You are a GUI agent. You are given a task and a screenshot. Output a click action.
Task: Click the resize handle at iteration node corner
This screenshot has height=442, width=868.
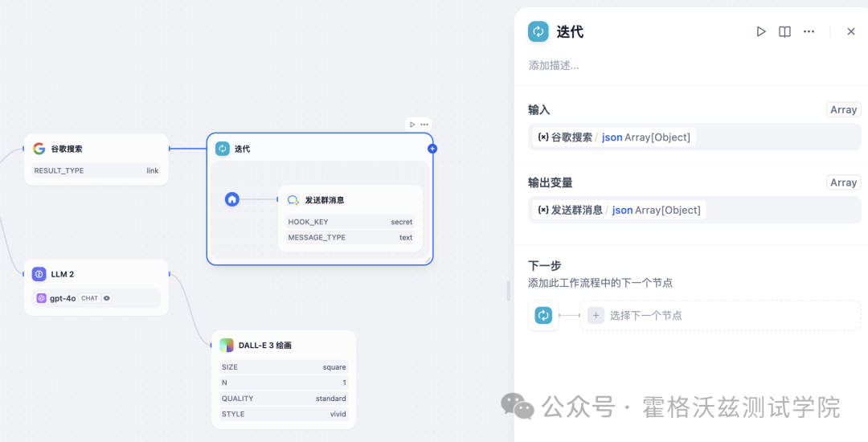pyautogui.click(x=428, y=259)
